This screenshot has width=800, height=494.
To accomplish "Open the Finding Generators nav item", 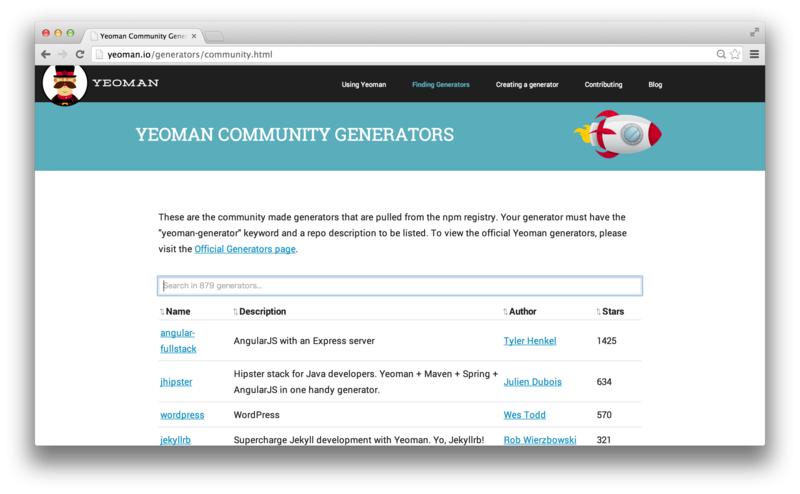I will 441,85.
